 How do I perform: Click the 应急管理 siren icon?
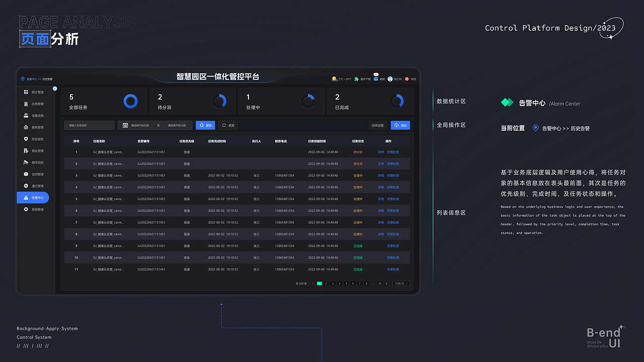point(26,104)
